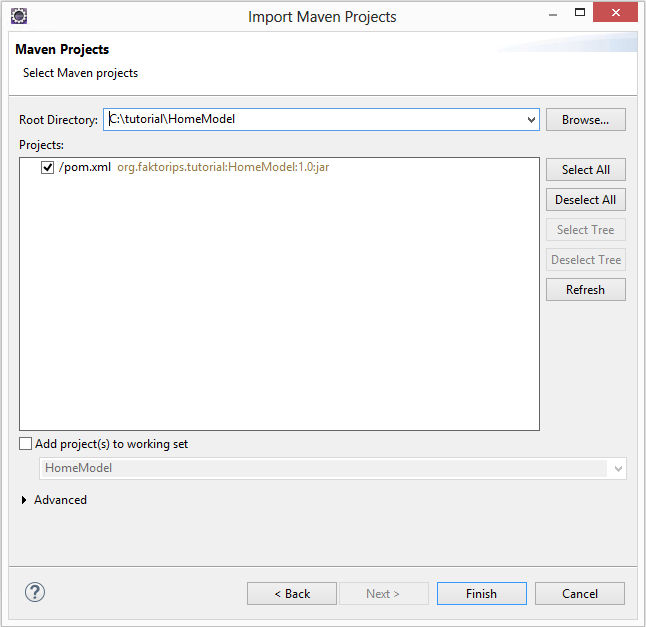
Task: Uncheck the /pom.xml project checkbox
Action: tap(47, 167)
